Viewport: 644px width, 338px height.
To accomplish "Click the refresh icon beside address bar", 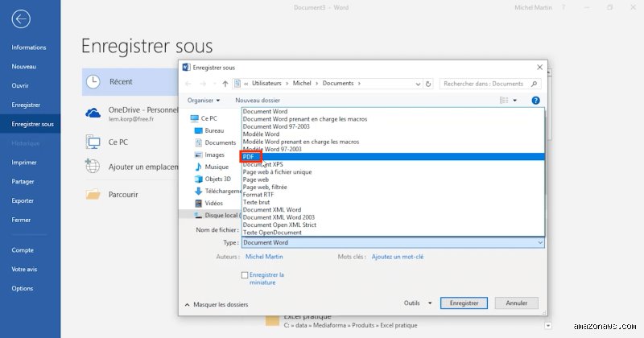I will pos(428,84).
